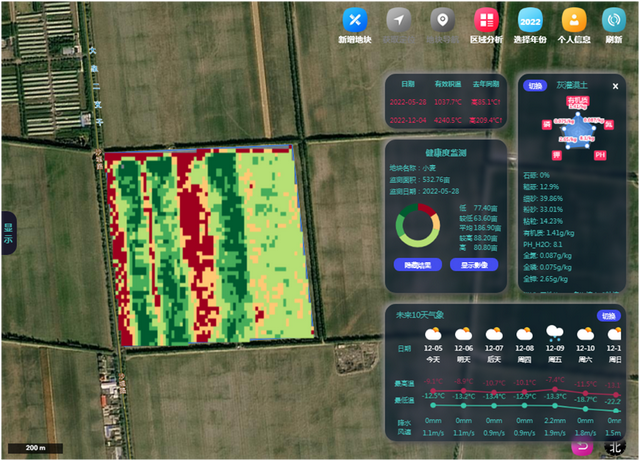
Task: Toggle 切换 in the 10-day weather panel
Action: click(608, 315)
